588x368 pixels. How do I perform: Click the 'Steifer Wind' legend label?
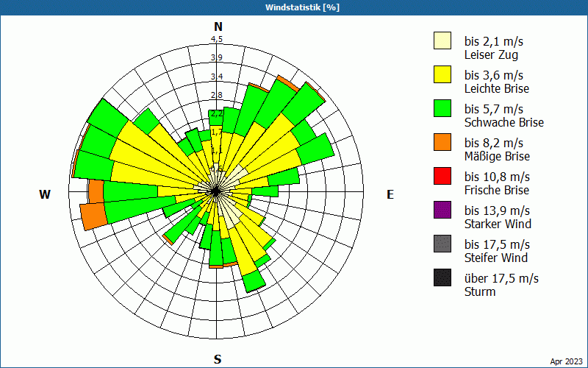tap(496, 258)
